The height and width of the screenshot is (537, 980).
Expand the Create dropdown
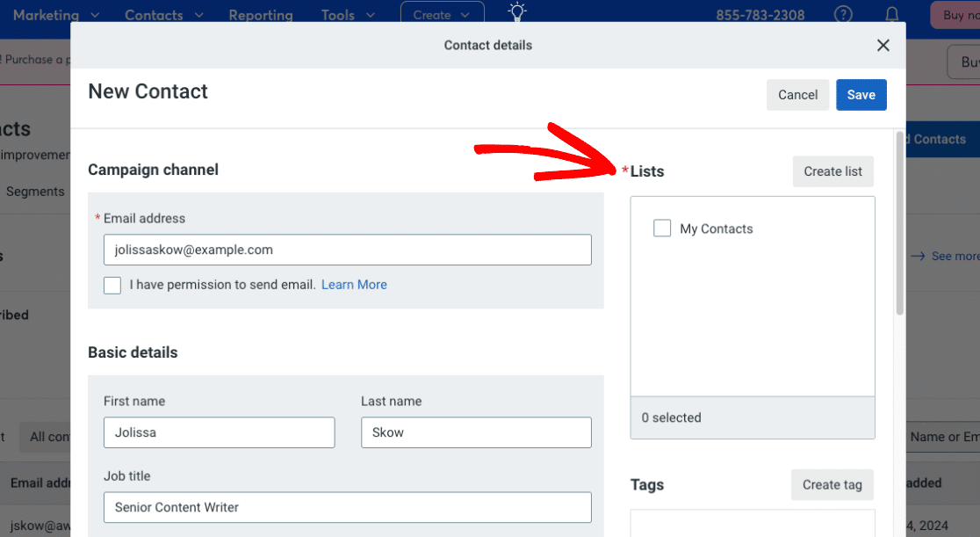tap(442, 14)
